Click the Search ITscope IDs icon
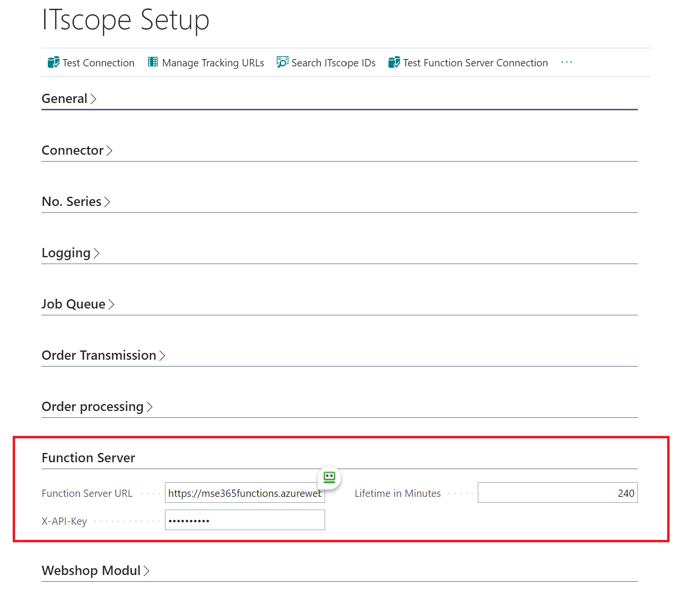This screenshot has width=693, height=616. click(282, 62)
